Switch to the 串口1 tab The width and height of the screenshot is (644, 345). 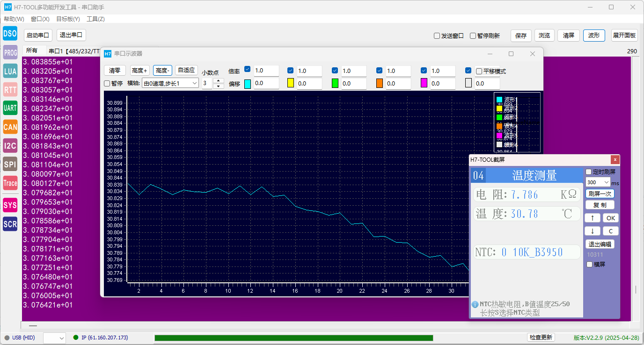73,51
